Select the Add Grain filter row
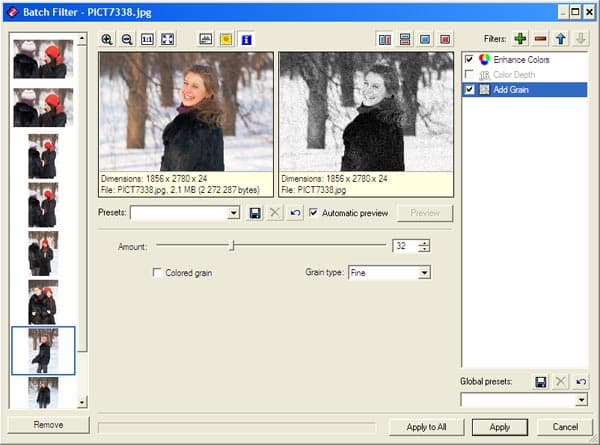Screen dimensions: 600x445 click(x=525, y=90)
